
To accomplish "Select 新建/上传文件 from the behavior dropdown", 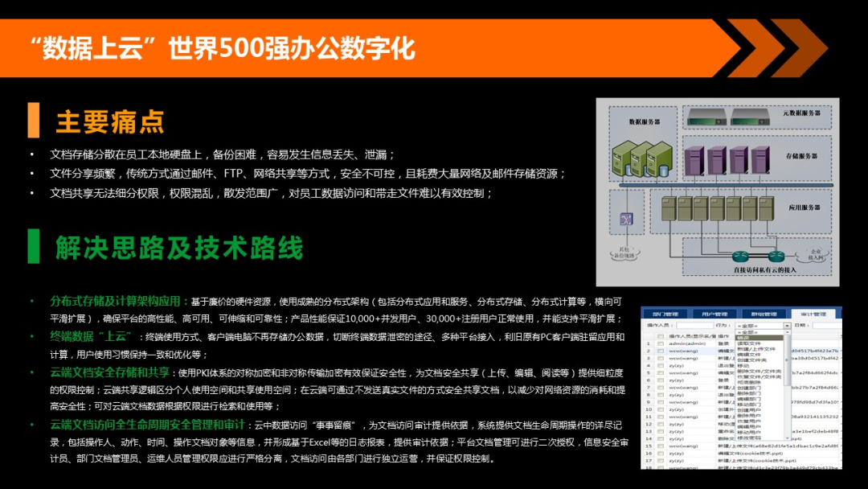I will click(x=757, y=348).
